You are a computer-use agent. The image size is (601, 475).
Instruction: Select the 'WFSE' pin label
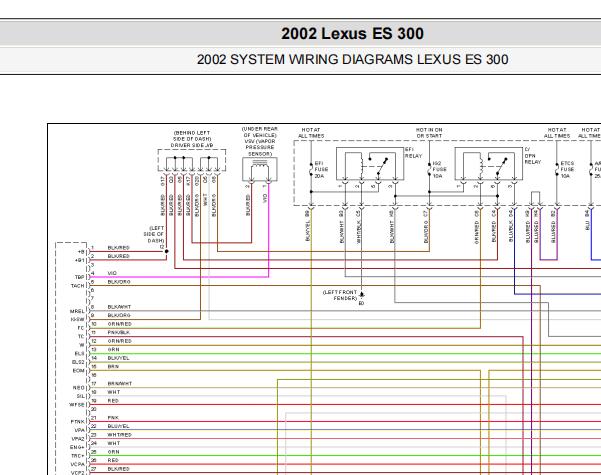[77, 405]
